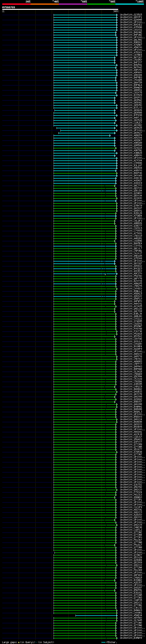146x644 pixels.
Task: Select the UniRef100_B5Y502 label
Action: tap(131, 337)
